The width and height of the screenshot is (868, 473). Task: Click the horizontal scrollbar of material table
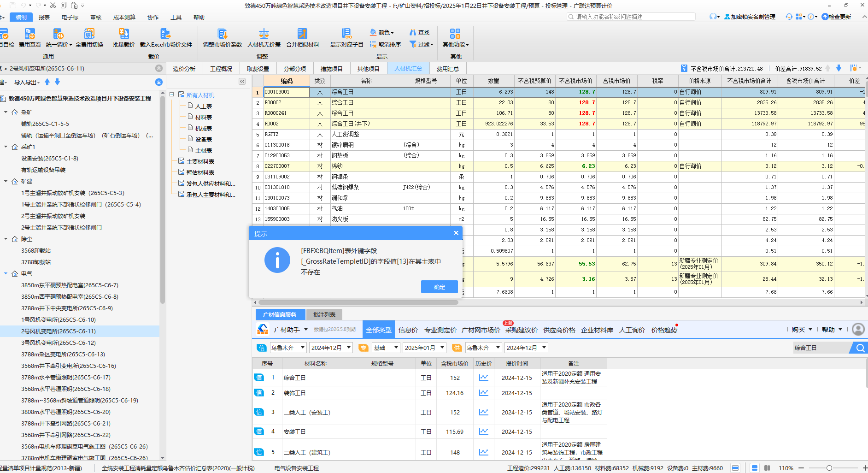358,302
